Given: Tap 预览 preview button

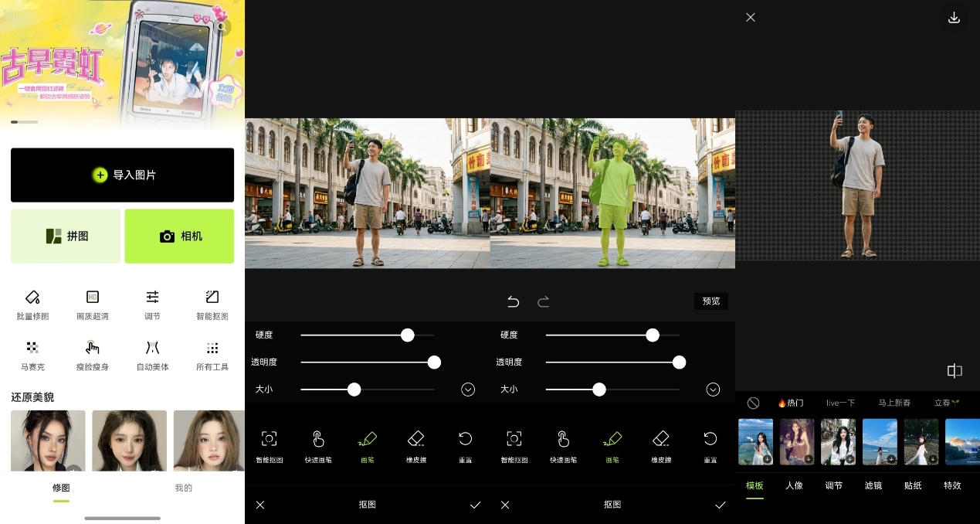Looking at the screenshot, I should point(710,301).
